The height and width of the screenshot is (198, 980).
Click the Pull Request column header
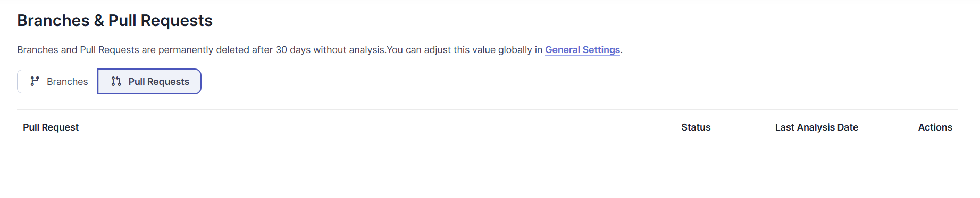pos(51,127)
